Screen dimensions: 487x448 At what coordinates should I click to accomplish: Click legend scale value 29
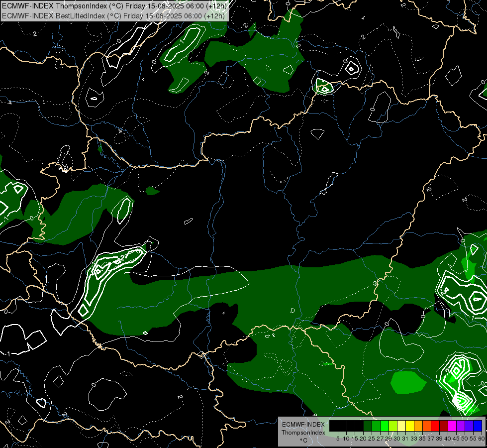pos(389,439)
